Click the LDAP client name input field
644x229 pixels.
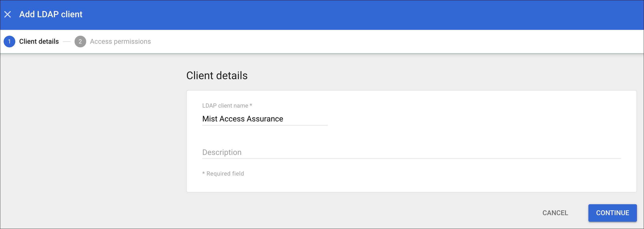pos(264,119)
